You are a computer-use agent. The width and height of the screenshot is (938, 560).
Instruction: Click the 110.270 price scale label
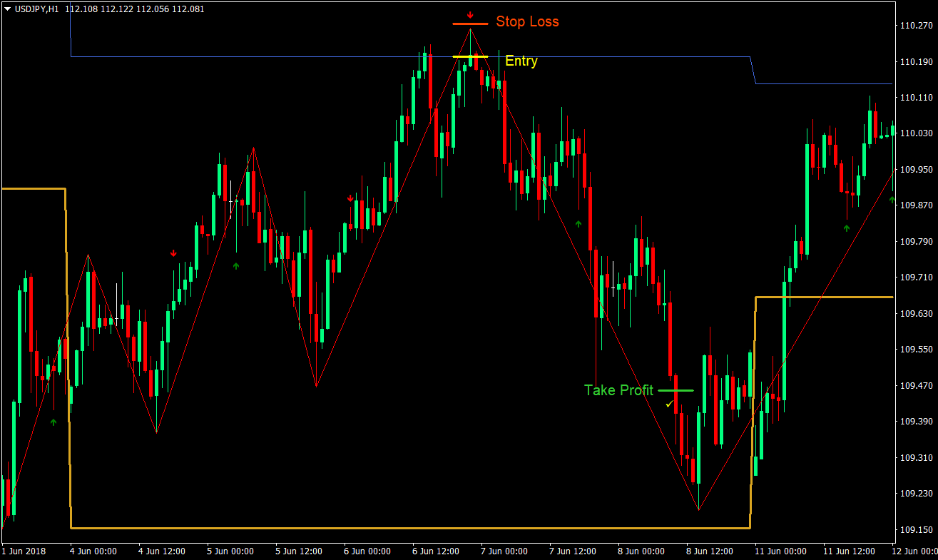pyautogui.click(x=917, y=26)
